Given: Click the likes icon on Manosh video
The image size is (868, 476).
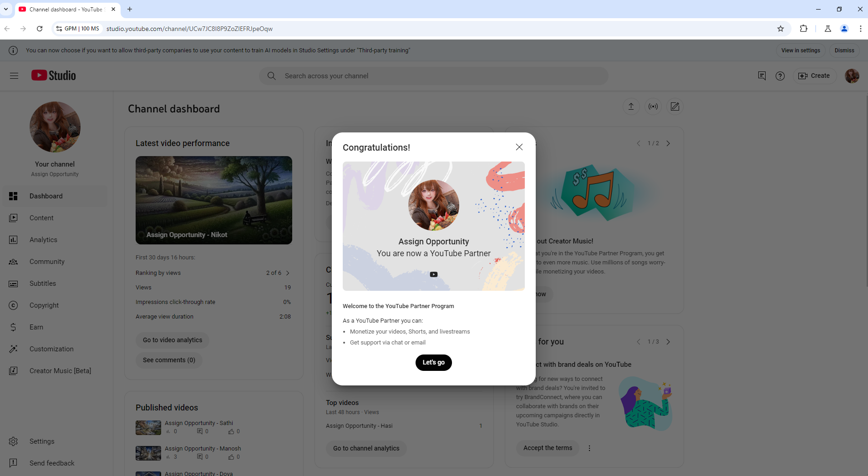Looking at the screenshot, I should tap(231, 457).
